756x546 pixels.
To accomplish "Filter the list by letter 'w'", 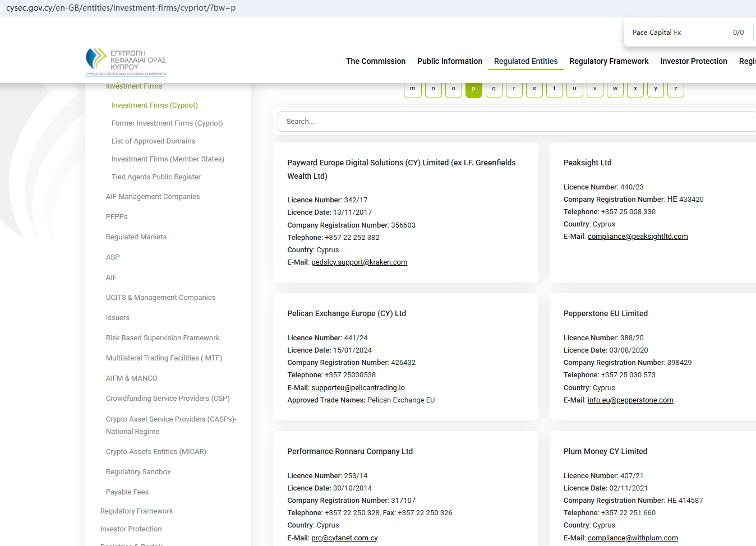I will click(615, 89).
